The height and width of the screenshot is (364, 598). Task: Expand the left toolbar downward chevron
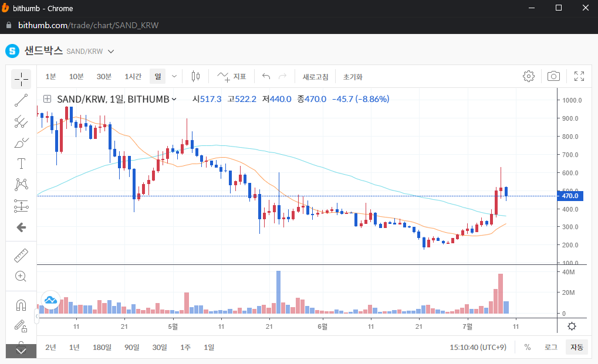point(21,351)
